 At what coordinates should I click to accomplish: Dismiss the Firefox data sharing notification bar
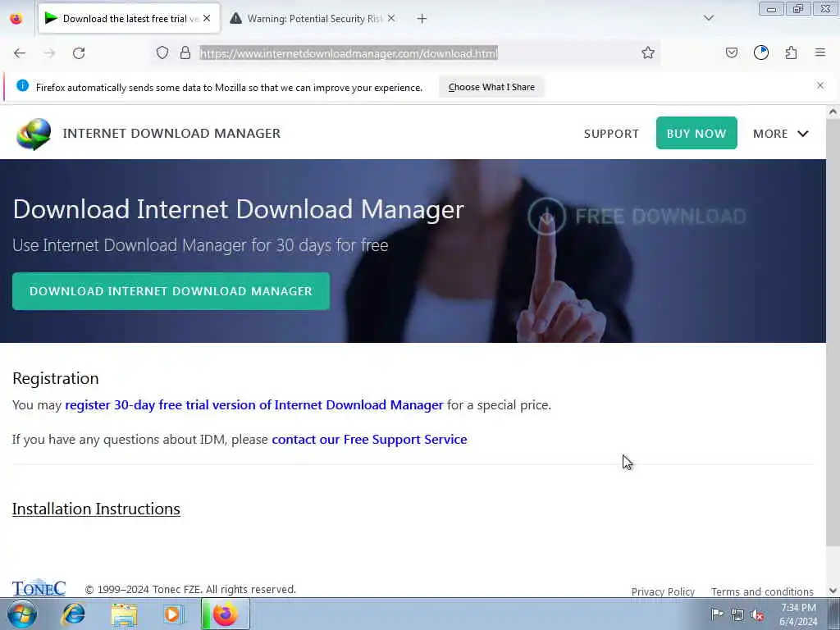pos(820,85)
